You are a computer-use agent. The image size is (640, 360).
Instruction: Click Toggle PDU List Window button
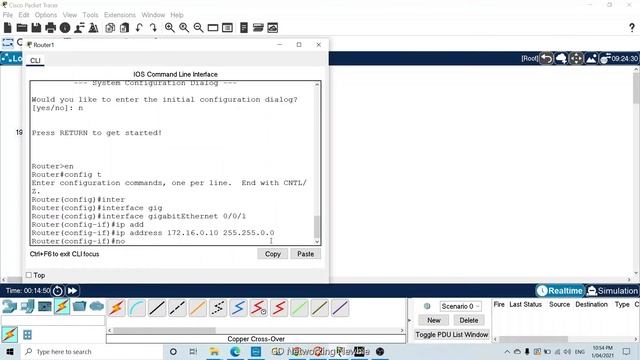[x=451, y=335]
